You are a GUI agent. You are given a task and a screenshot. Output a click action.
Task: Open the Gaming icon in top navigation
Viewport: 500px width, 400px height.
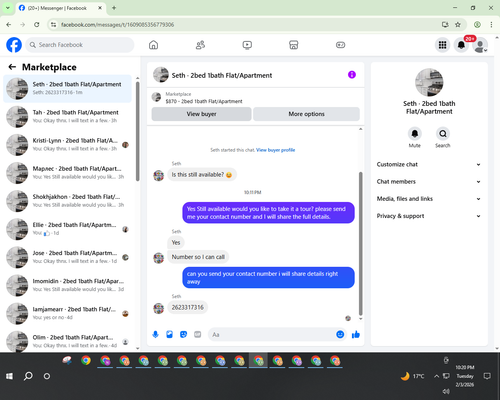340,45
